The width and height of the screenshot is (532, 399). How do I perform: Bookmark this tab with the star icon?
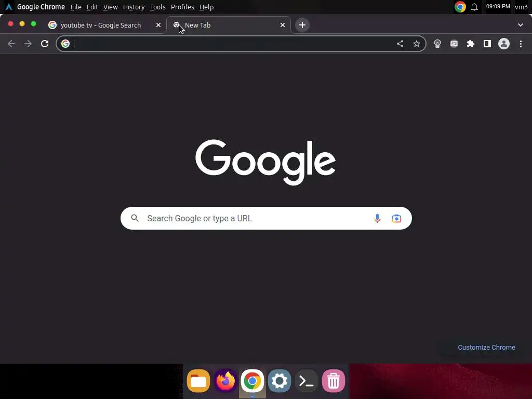[x=417, y=44]
